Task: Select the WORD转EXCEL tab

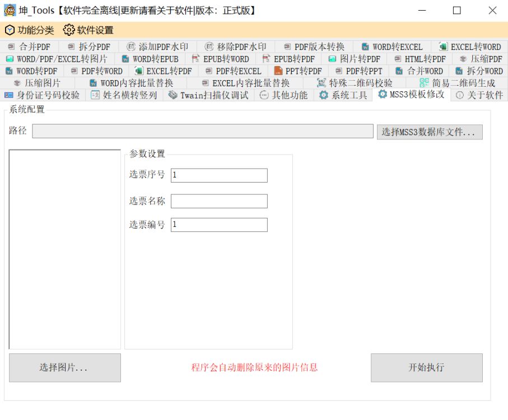Action: (x=392, y=46)
